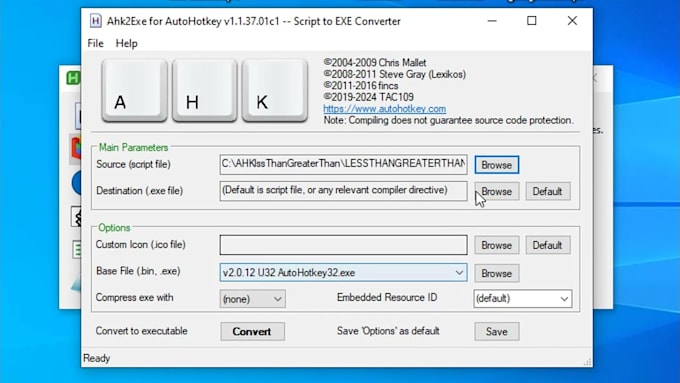Save Options as default with Save button
This screenshot has height=383, width=680.
[497, 331]
